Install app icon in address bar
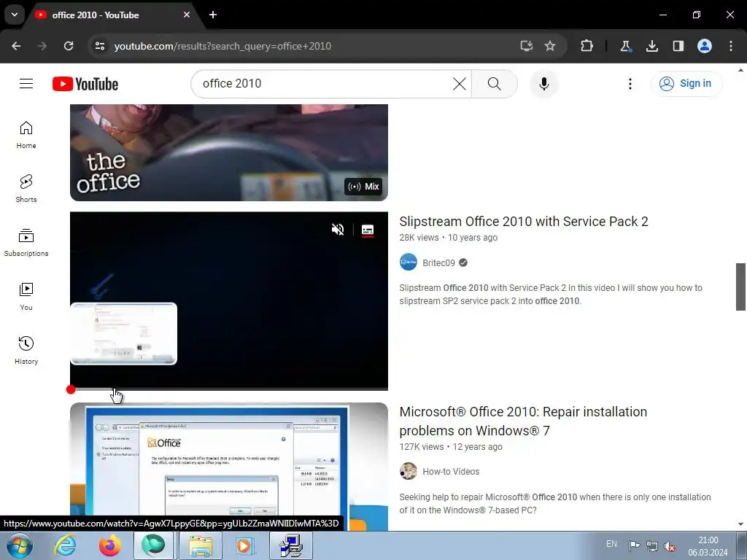 click(527, 46)
